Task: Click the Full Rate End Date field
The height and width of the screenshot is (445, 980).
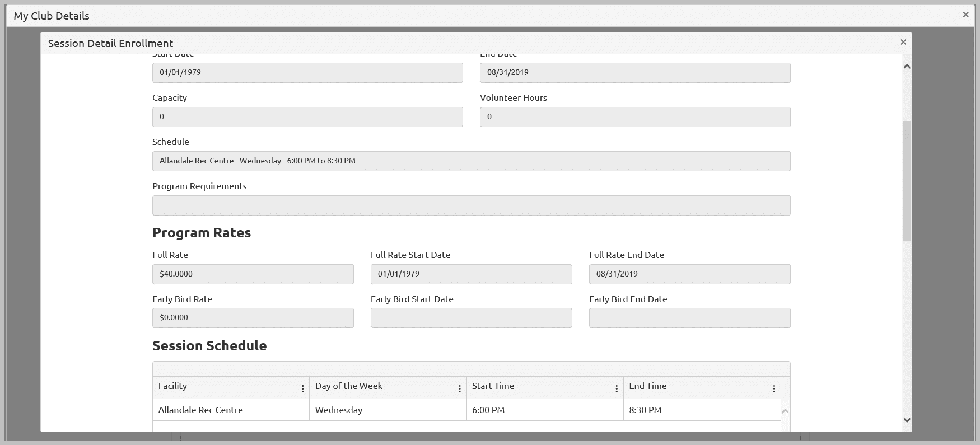Action: (x=690, y=274)
